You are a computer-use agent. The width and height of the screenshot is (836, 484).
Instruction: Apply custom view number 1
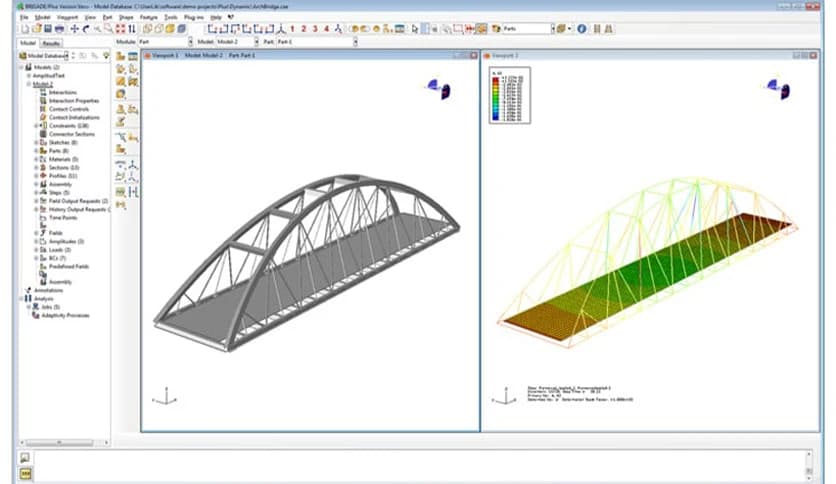click(291, 29)
